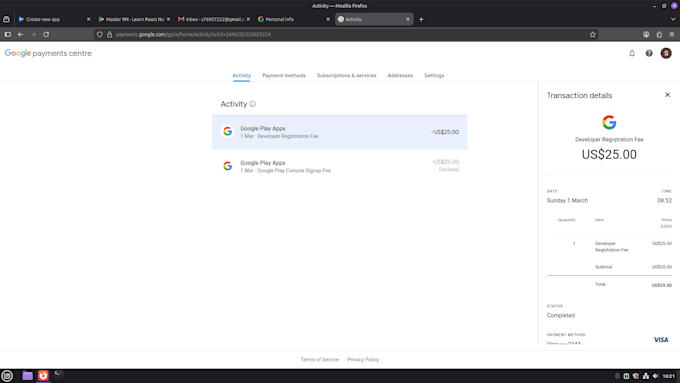
Task: Click the Firefox taskbar icon
Action: [43, 376]
